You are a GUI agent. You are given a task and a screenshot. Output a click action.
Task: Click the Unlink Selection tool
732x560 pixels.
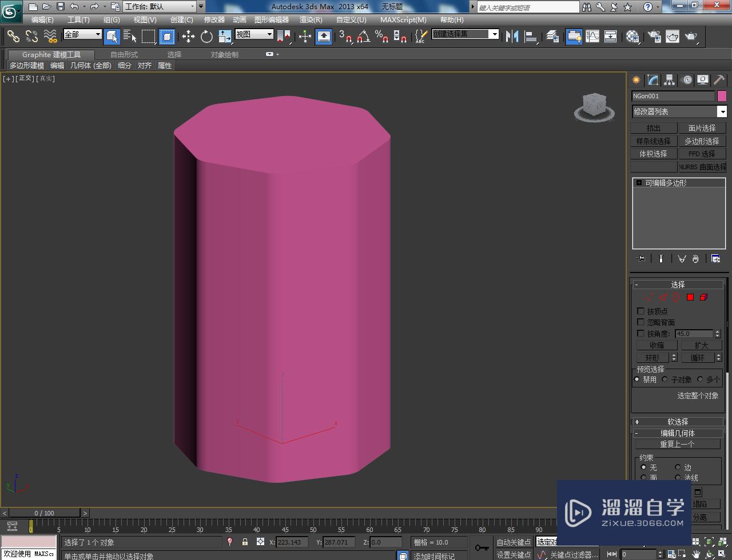(31, 37)
